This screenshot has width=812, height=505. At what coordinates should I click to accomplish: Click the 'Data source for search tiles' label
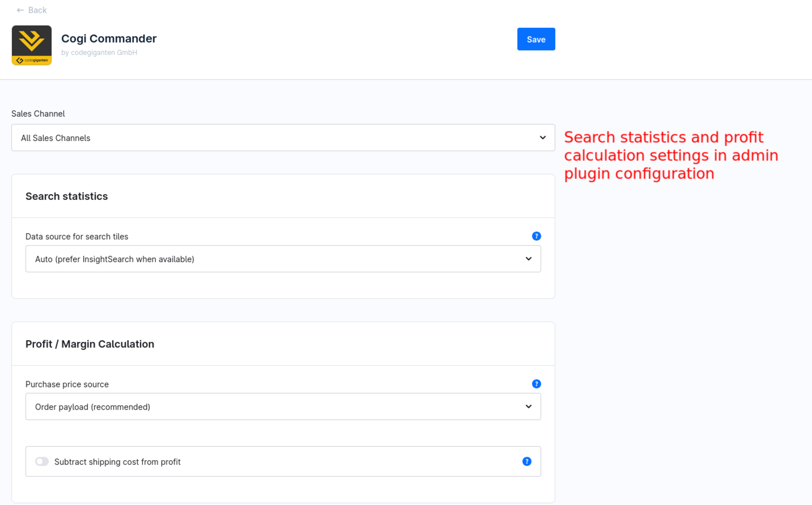(77, 237)
